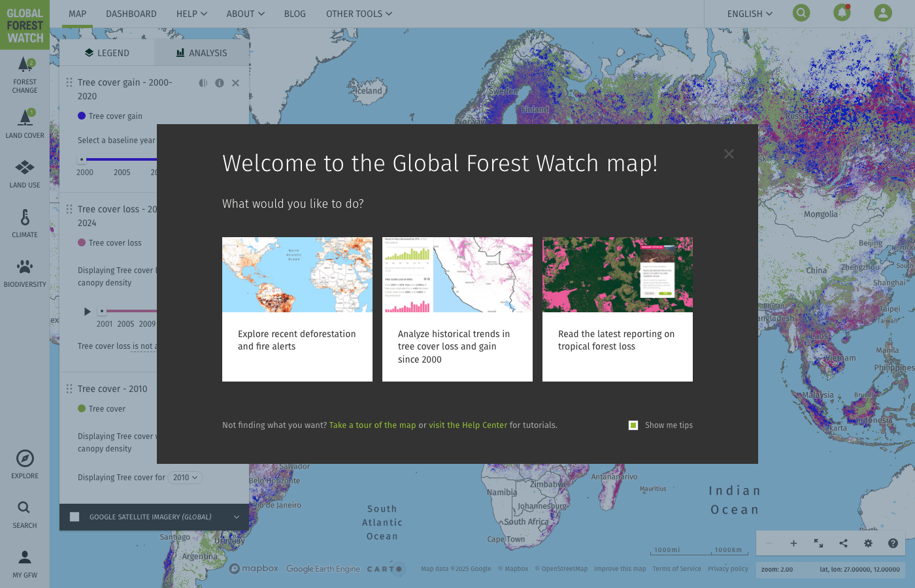Adjust opacity of Tree cover gain layer
The height and width of the screenshot is (588, 915).
click(203, 83)
